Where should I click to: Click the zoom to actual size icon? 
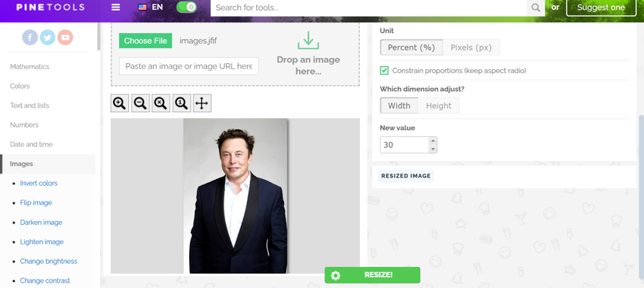click(182, 103)
